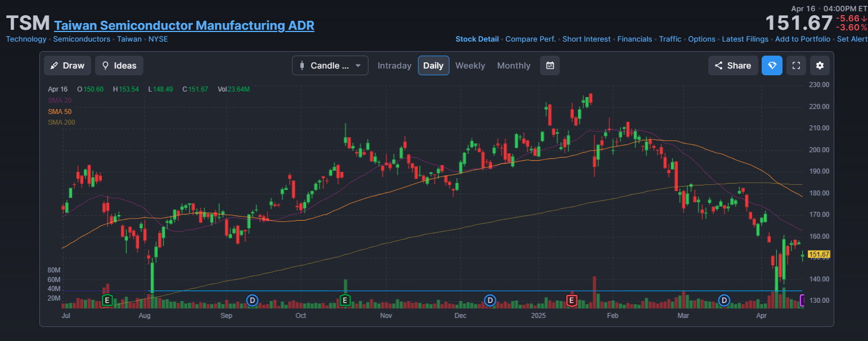Open Latest Filings link
The image size is (868, 341).
click(745, 39)
